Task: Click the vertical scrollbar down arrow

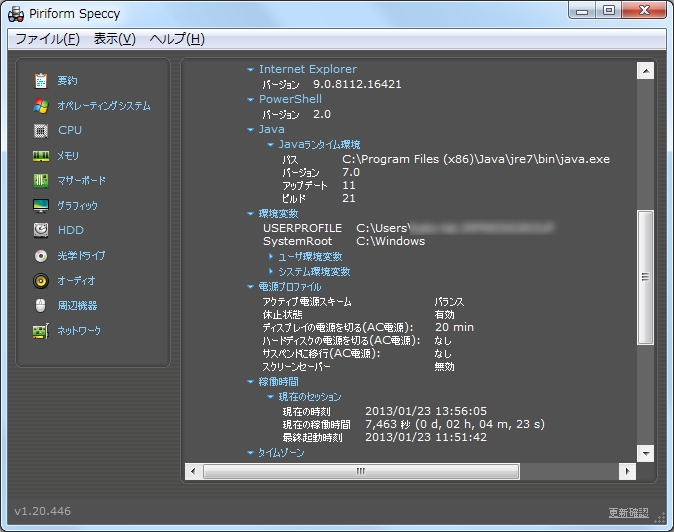Action: click(646, 453)
